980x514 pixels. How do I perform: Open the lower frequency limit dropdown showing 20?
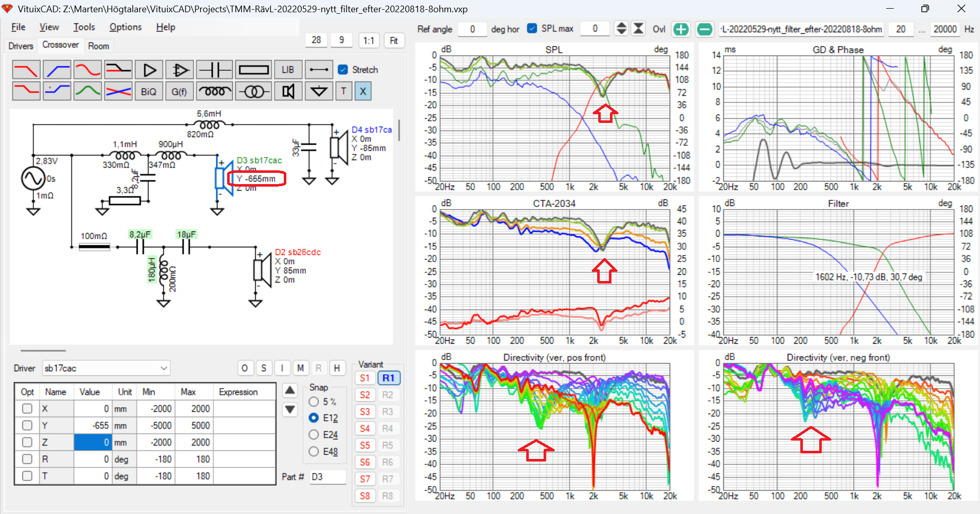(901, 29)
